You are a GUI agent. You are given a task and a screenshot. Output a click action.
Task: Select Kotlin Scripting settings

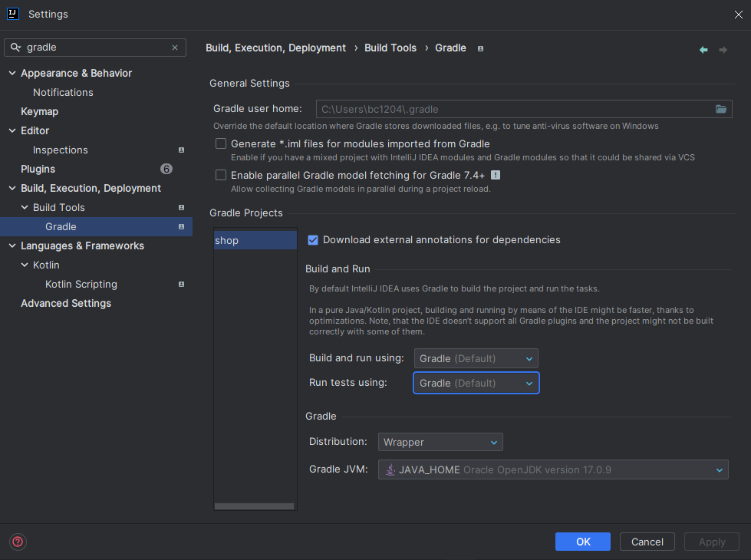(81, 284)
